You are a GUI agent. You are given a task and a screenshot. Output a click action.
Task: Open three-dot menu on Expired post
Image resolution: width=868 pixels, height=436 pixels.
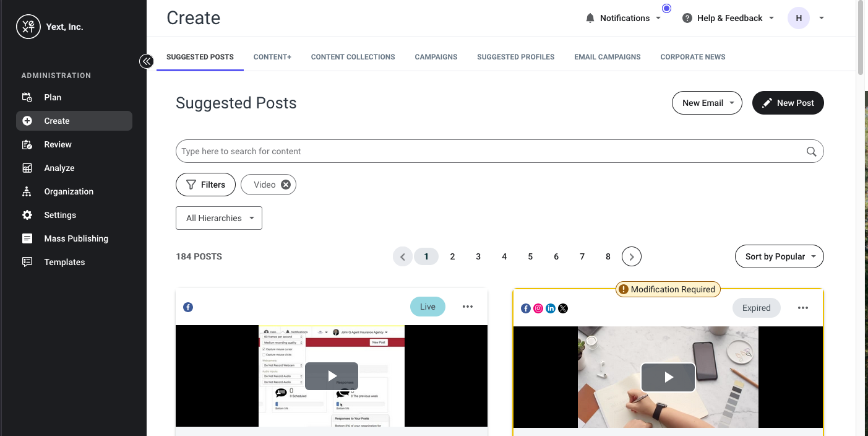click(803, 308)
